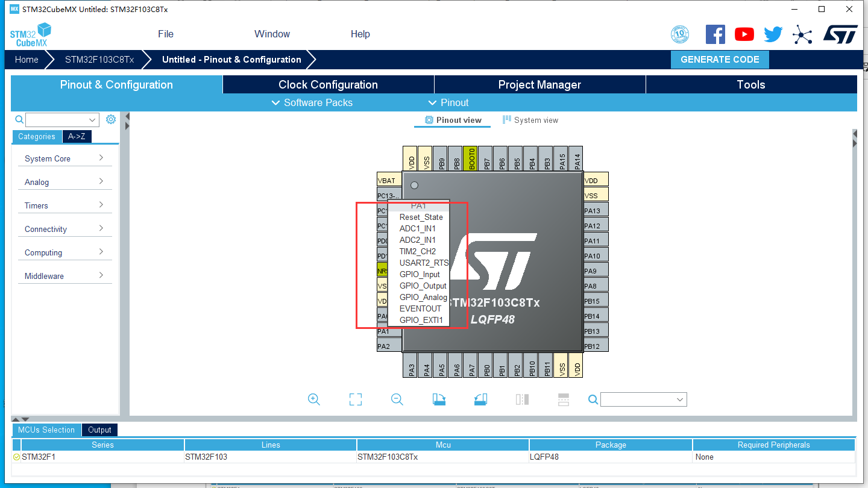
Task: Switch to the Output tab
Action: [x=99, y=430]
